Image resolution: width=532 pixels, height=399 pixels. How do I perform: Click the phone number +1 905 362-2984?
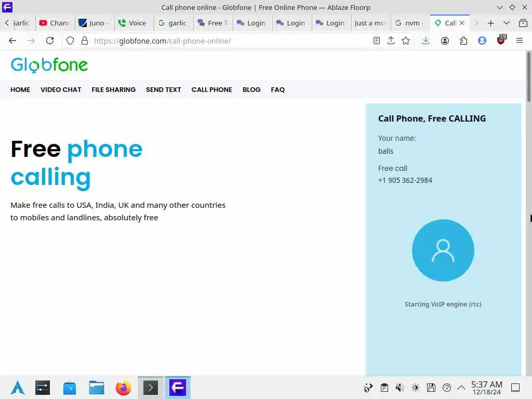click(405, 180)
